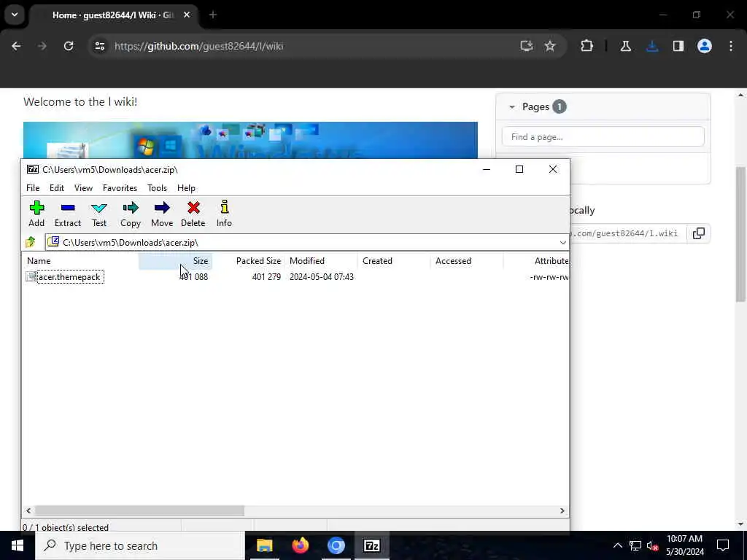
Task: Click the left scroll arrow in 7-Zip
Action: [x=28, y=510]
